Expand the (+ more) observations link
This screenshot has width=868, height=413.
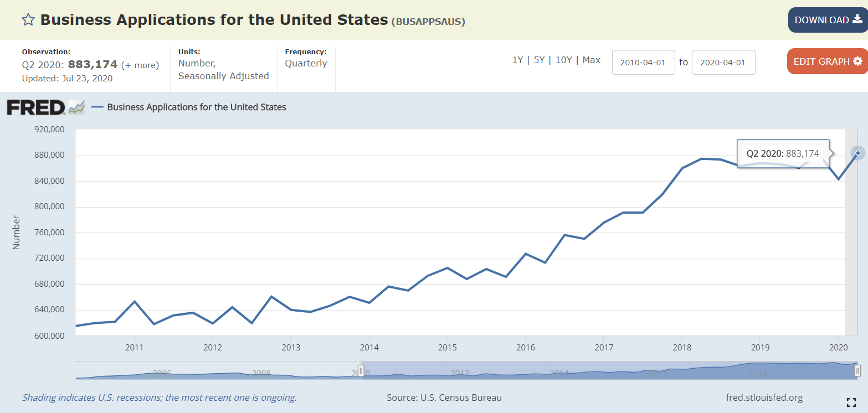point(140,65)
